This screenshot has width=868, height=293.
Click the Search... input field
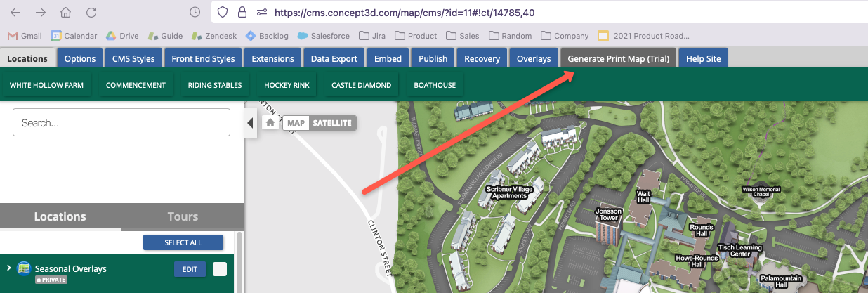(121, 122)
